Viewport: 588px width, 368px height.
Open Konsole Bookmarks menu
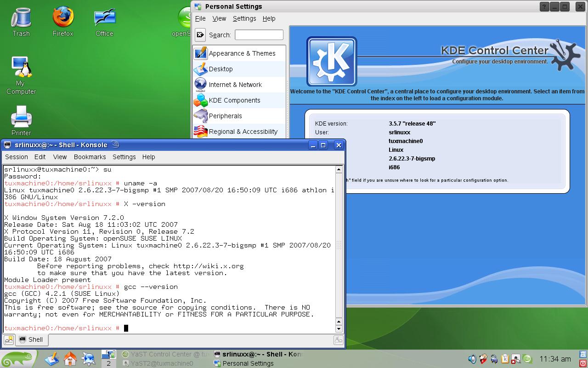coord(90,157)
